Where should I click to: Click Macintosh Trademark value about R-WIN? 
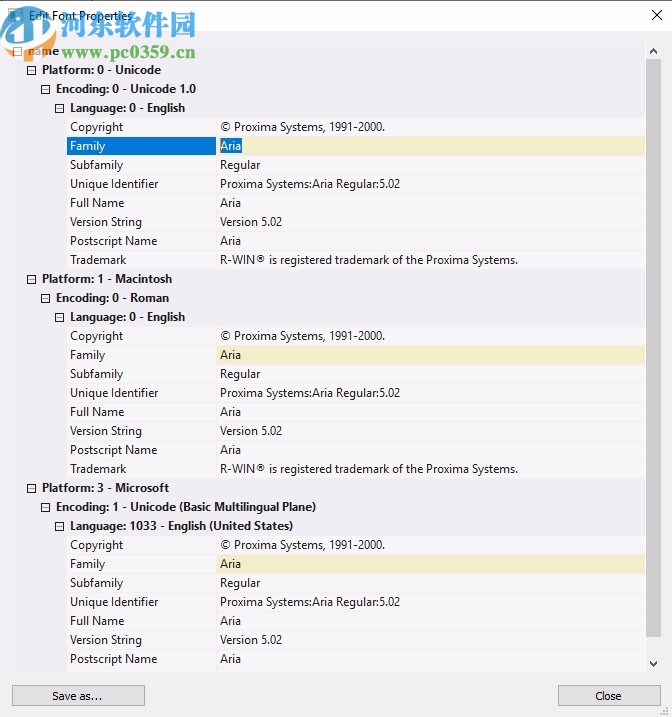click(x=369, y=469)
